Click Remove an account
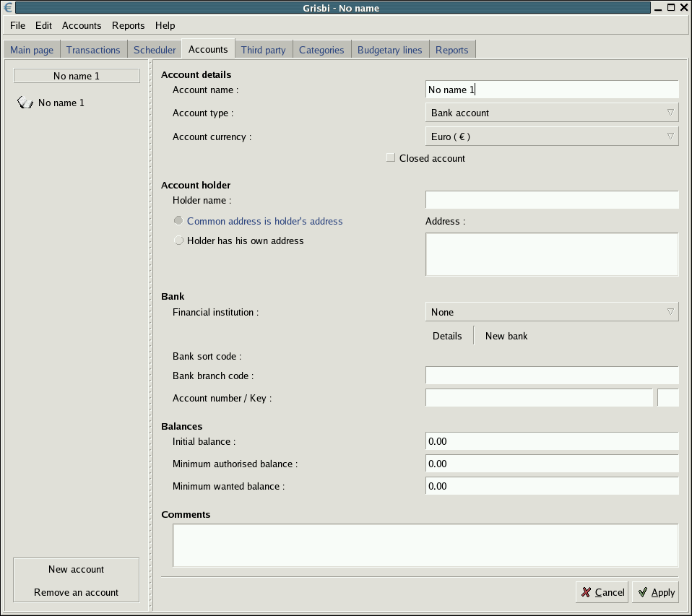692x616 pixels. click(76, 592)
